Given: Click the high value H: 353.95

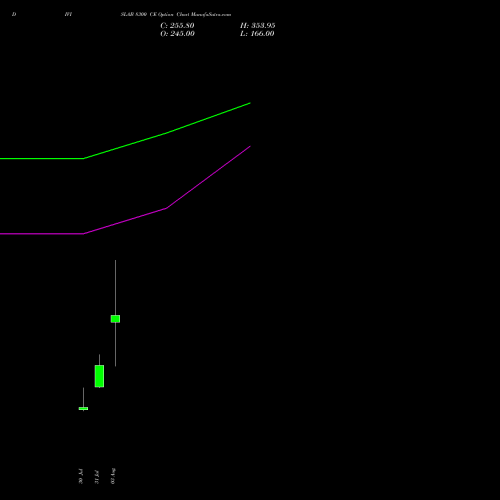Looking at the screenshot, I should pos(258,26).
